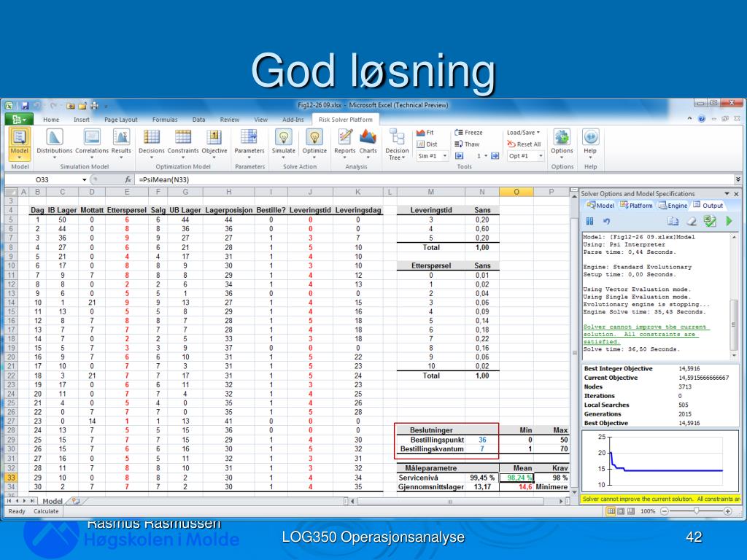Viewport: 747px width, 560px height.
Task: Click the blue Excel help question mark
Action: point(701,119)
